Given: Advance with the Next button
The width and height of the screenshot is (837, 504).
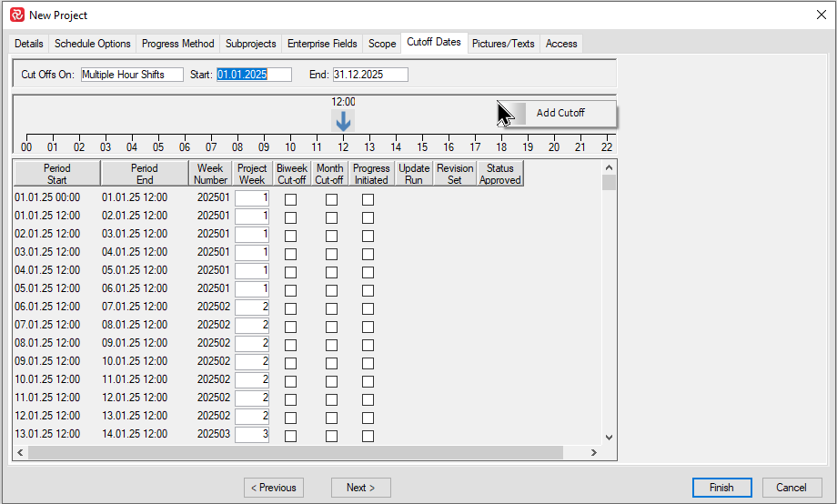Looking at the screenshot, I should [361, 488].
